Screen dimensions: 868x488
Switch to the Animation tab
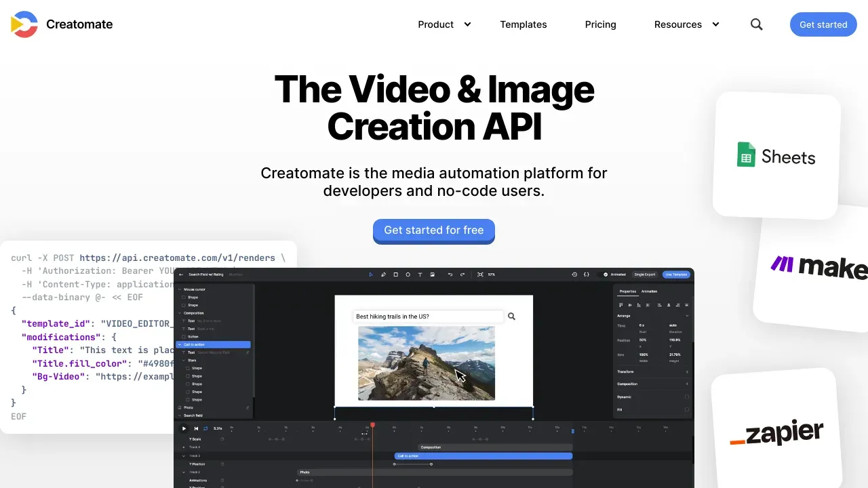[x=649, y=291]
